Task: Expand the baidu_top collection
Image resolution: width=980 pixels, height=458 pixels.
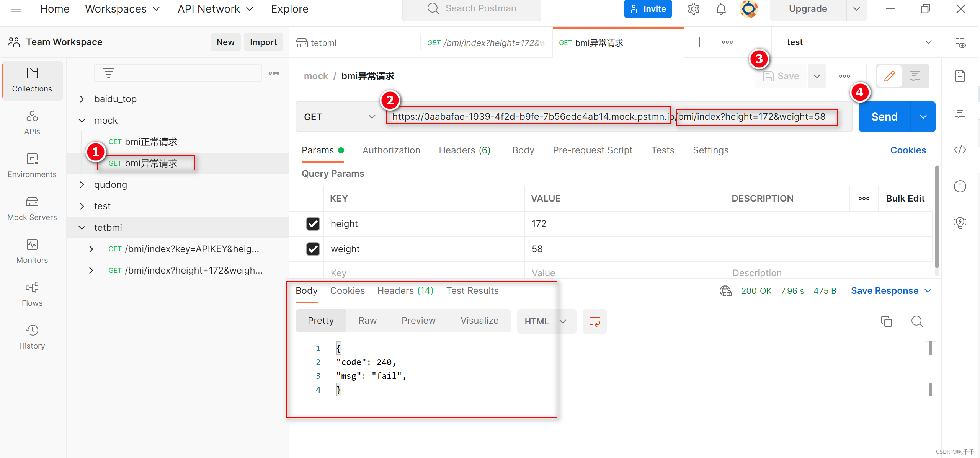Action: 82,99
